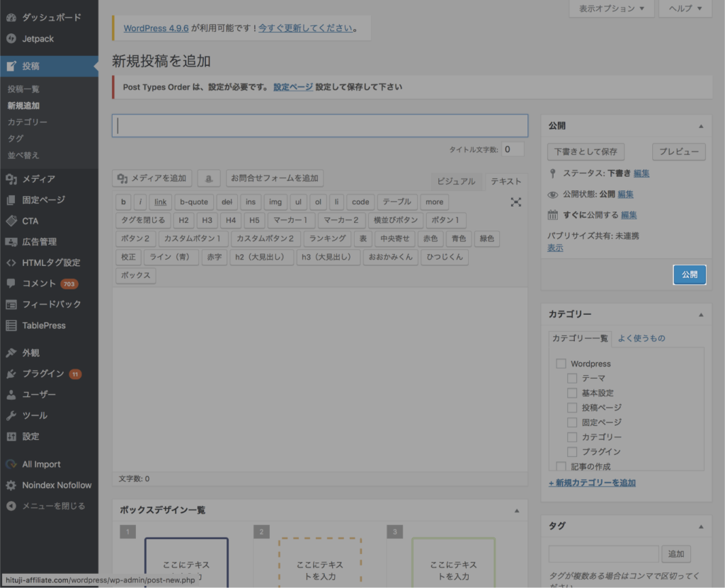The image size is (725, 588).
Task: Click the media icon beside メディア
Action: coord(11,179)
